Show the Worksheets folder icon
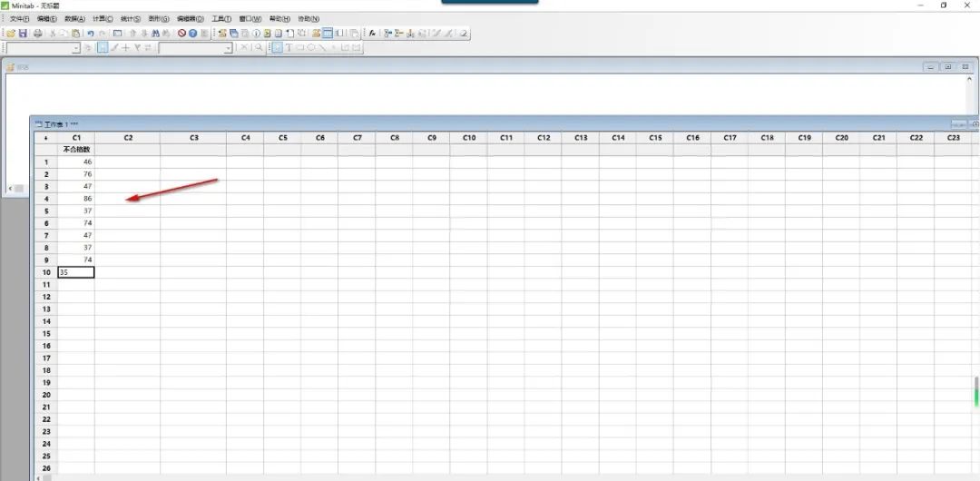This screenshot has height=481, width=980. tap(234, 34)
